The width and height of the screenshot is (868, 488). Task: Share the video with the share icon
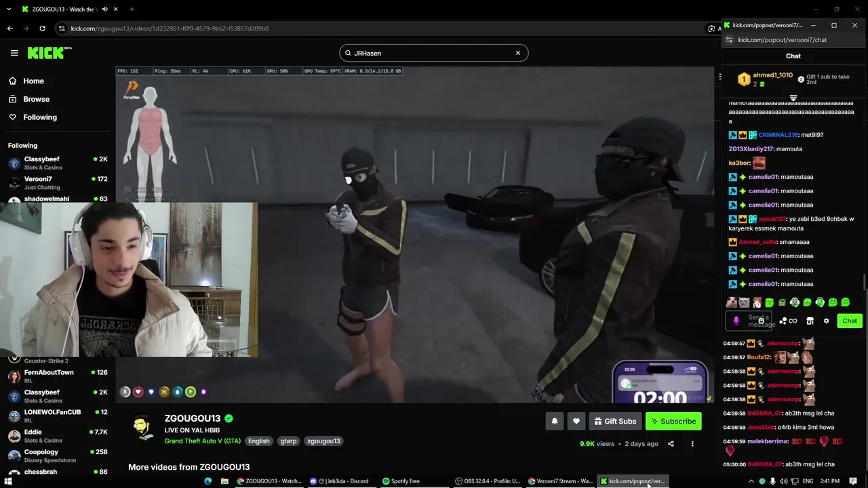[671, 444]
